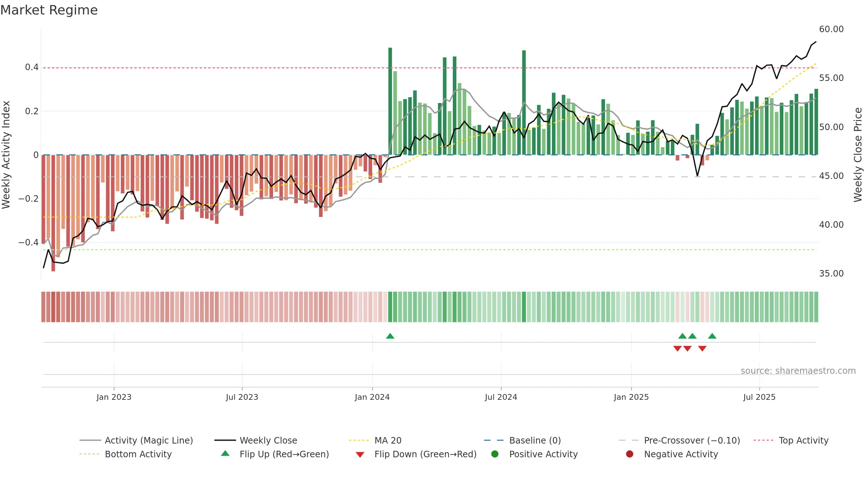Click the Positive Activity green circle icon

495,454
